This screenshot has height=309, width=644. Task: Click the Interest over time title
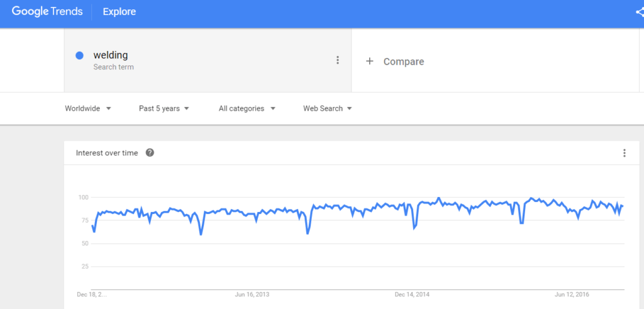(x=106, y=153)
